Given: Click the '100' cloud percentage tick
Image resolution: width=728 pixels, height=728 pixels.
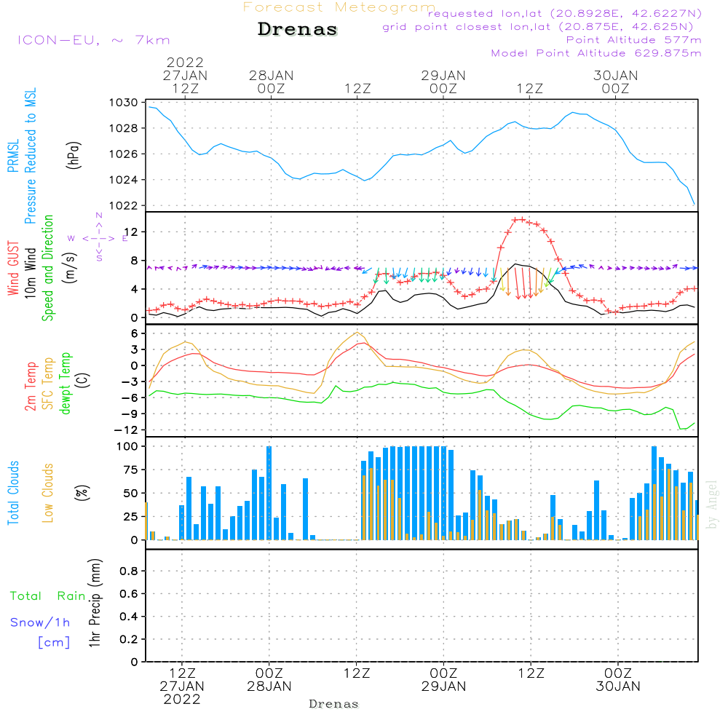Looking at the screenshot, I should 127,447.
